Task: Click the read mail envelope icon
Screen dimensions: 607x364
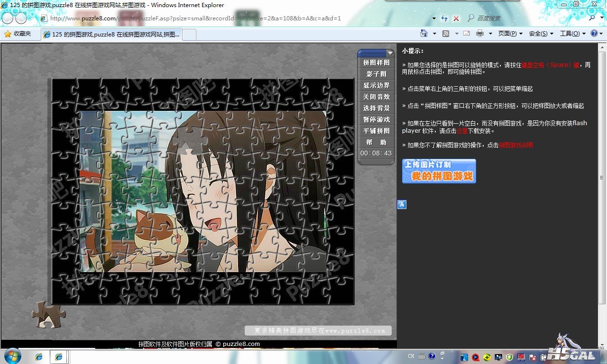Action: (467, 33)
